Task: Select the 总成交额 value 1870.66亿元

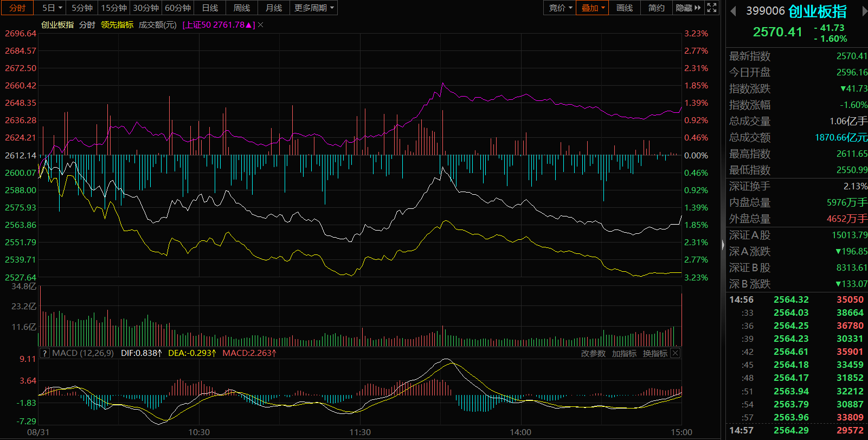Action: [x=841, y=137]
